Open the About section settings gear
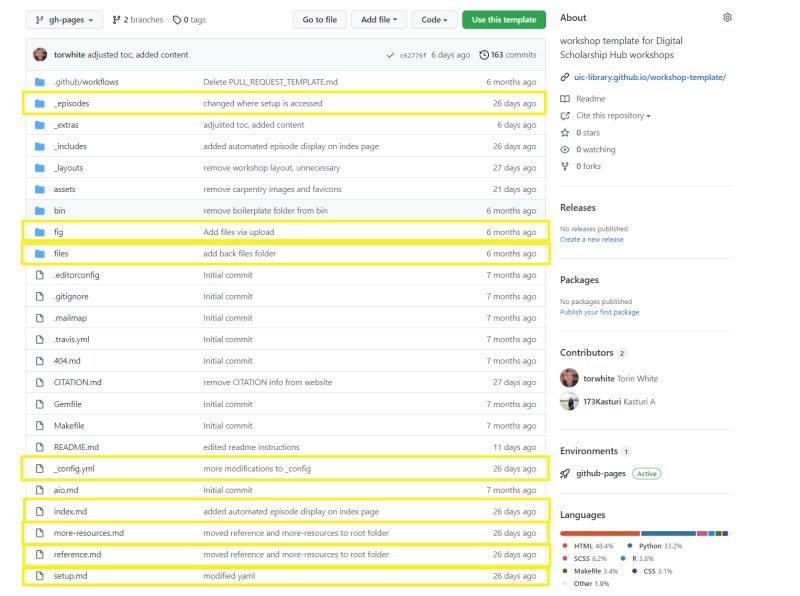The width and height of the screenshot is (800, 596). pyautogui.click(x=729, y=17)
